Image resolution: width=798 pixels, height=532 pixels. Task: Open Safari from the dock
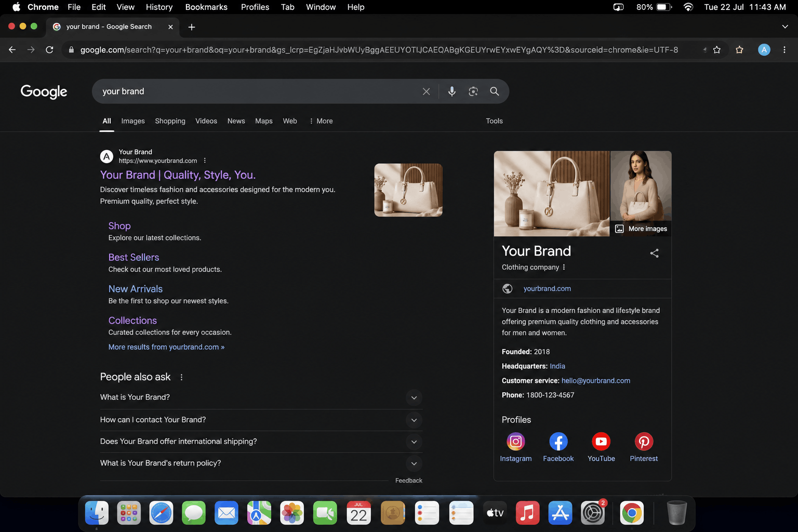click(x=162, y=513)
